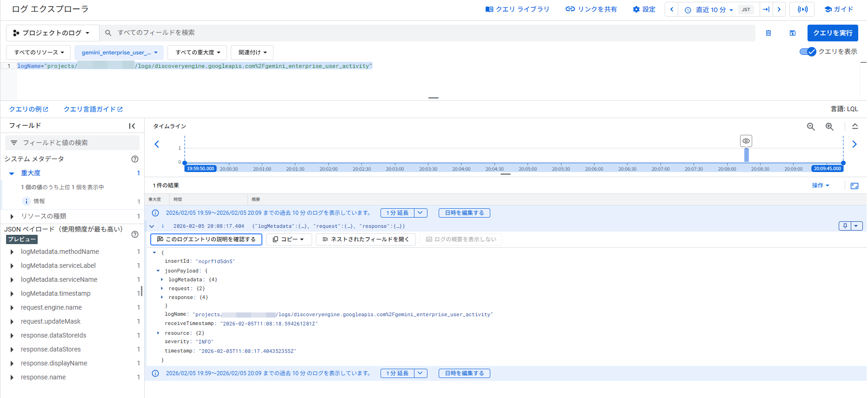Open project logs scope dropdown
868x398 pixels.
pos(53,33)
